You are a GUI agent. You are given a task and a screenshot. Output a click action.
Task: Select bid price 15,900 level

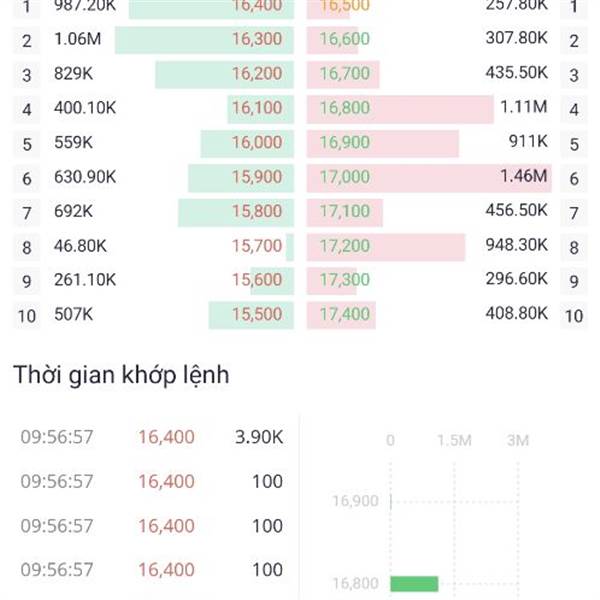pos(257,177)
